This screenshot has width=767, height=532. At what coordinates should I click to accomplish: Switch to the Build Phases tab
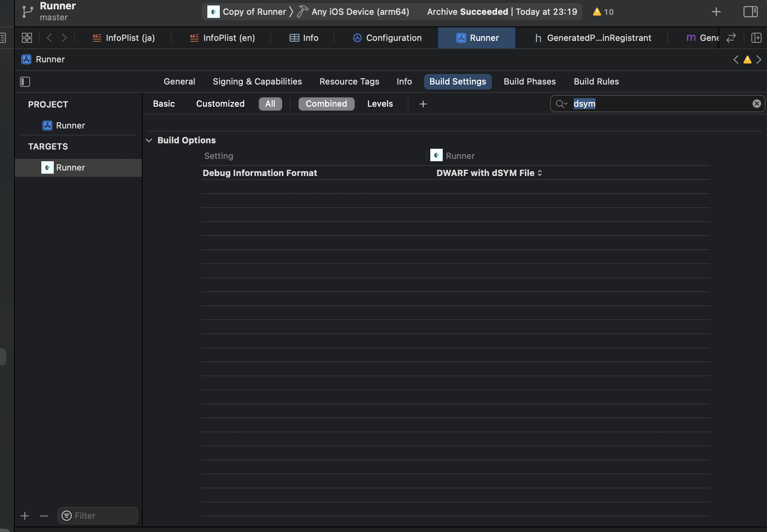click(x=529, y=81)
